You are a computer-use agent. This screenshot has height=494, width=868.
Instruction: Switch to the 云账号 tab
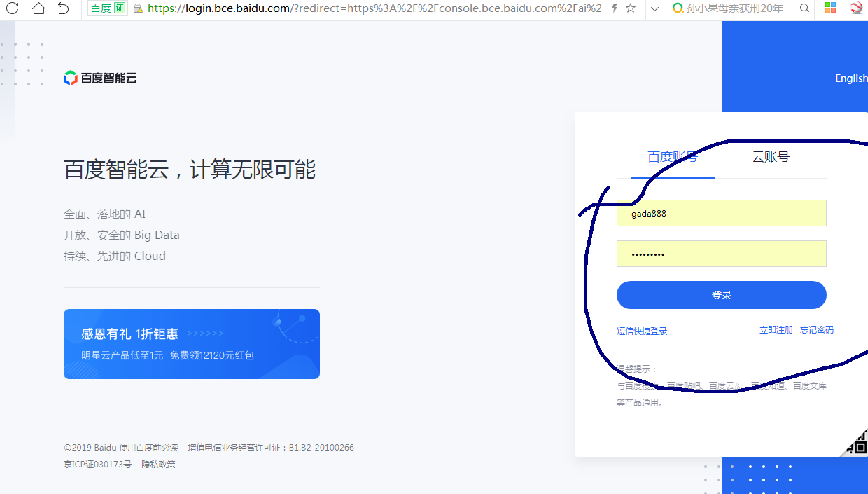(x=771, y=157)
